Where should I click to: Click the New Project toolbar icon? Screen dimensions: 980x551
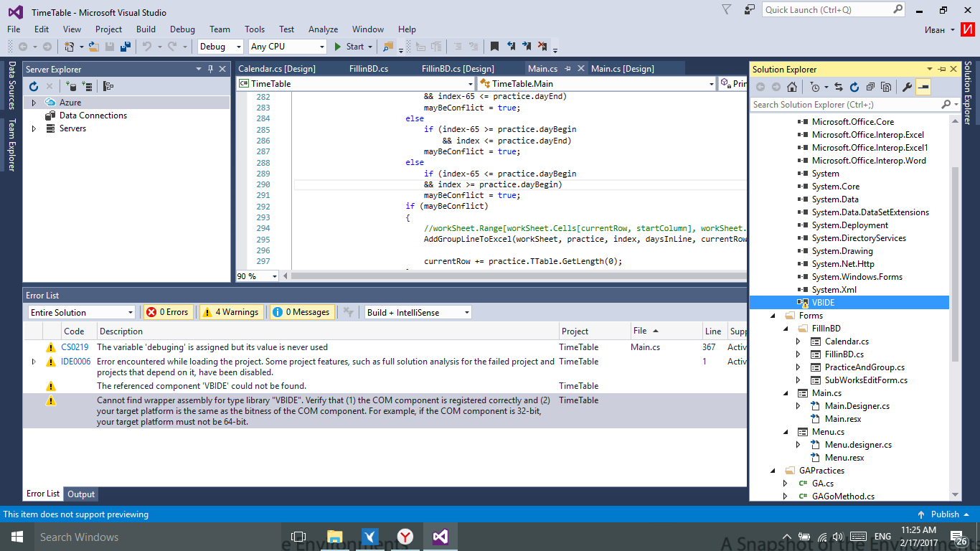[70, 47]
